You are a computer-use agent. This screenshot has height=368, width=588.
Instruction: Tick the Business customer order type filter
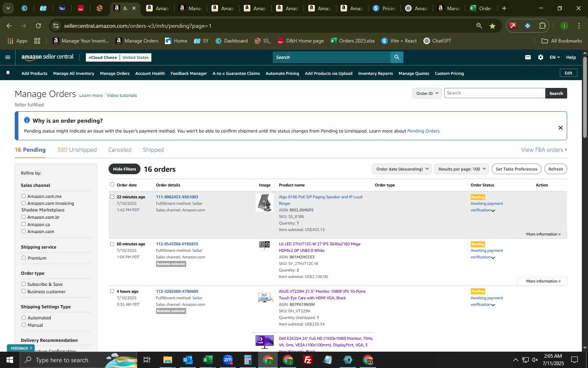(x=24, y=291)
